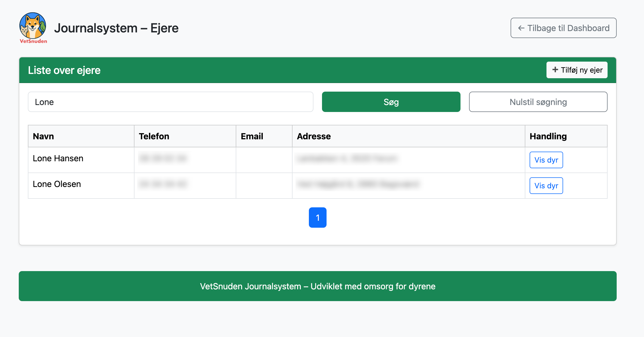Image resolution: width=644 pixels, height=337 pixels.
Task: Click the VetSnuden Journalsystem footer text
Action: 318,286
